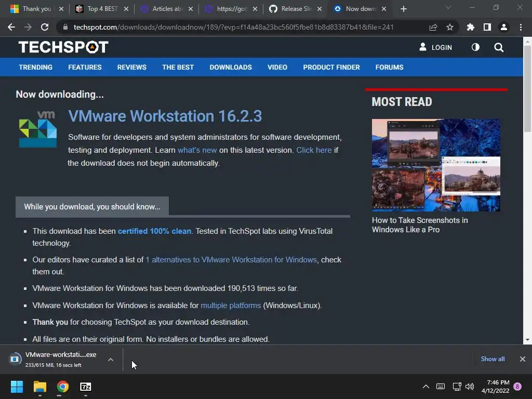This screenshot has width=532, height=399.
Task: Click the LOGIN button
Action: coord(436,47)
